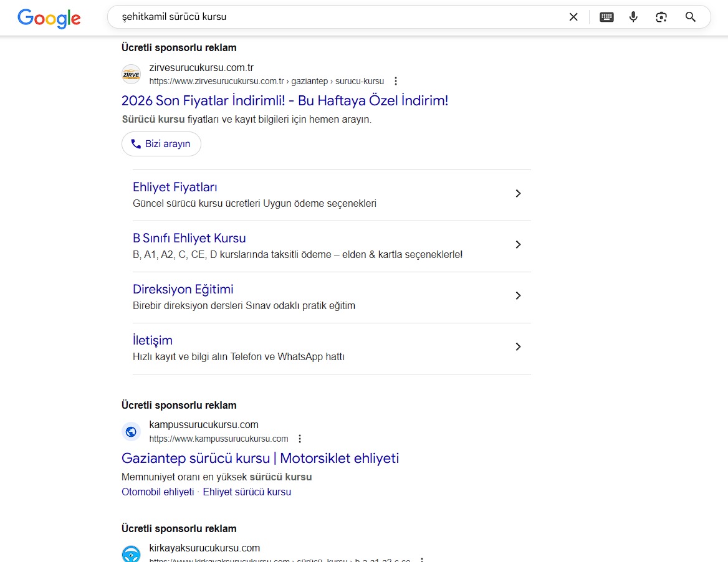The image size is (728, 562).
Task: Follow the Otomobil ehliyeti sublink
Action: click(158, 492)
